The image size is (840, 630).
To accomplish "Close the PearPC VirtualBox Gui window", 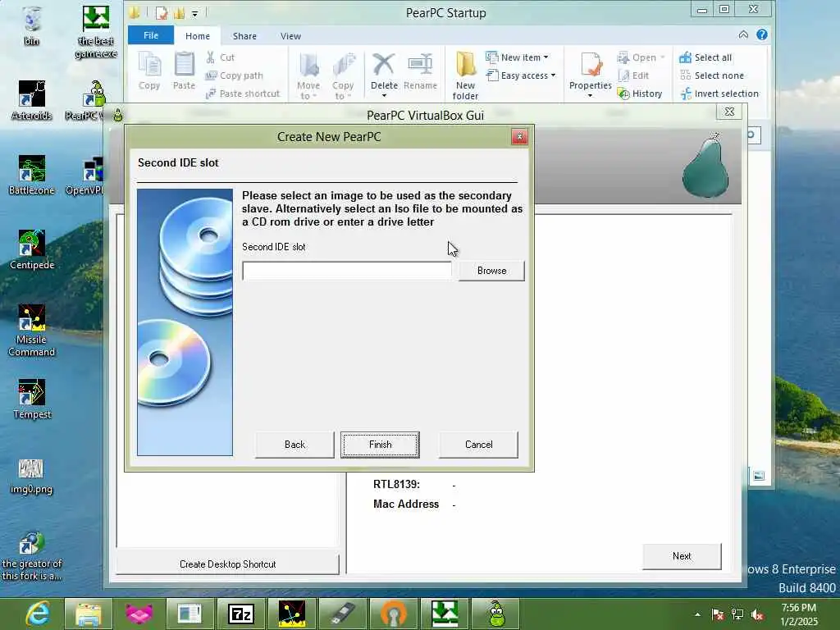I will point(729,112).
